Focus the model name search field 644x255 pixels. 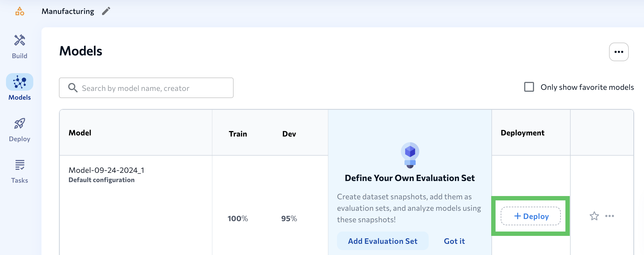(153, 88)
